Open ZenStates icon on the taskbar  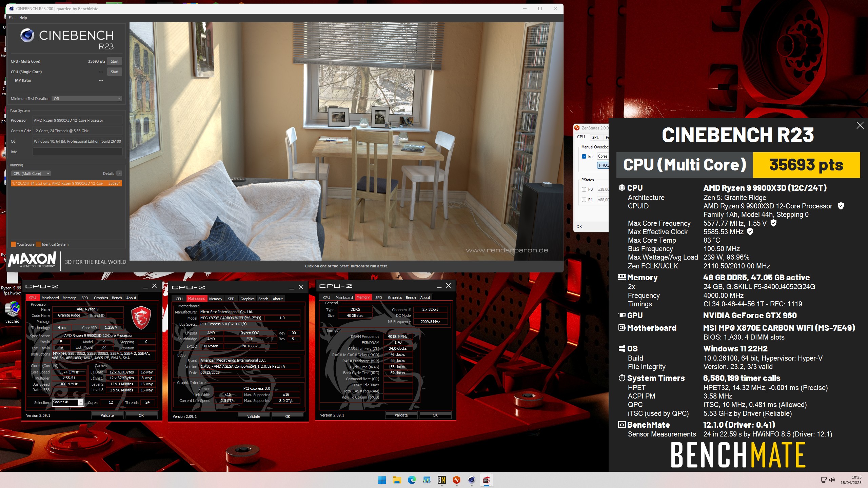(456, 480)
